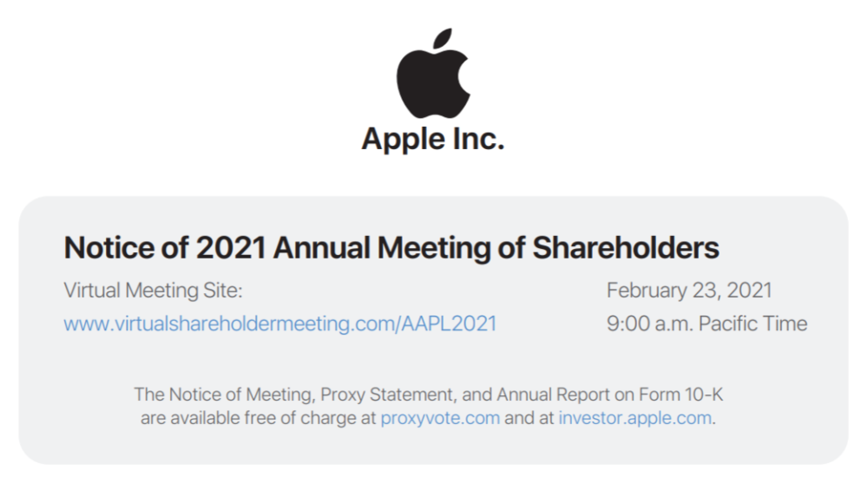Click the "Virtual Meeting Site:" label
Viewport: 868px width, 483px height.
pyautogui.click(x=153, y=290)
